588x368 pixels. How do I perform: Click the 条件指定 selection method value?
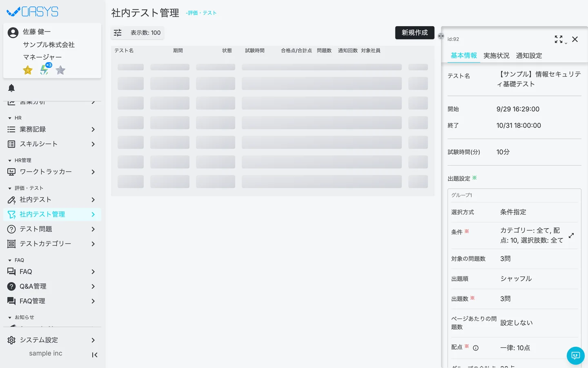[x=513, y=212]
